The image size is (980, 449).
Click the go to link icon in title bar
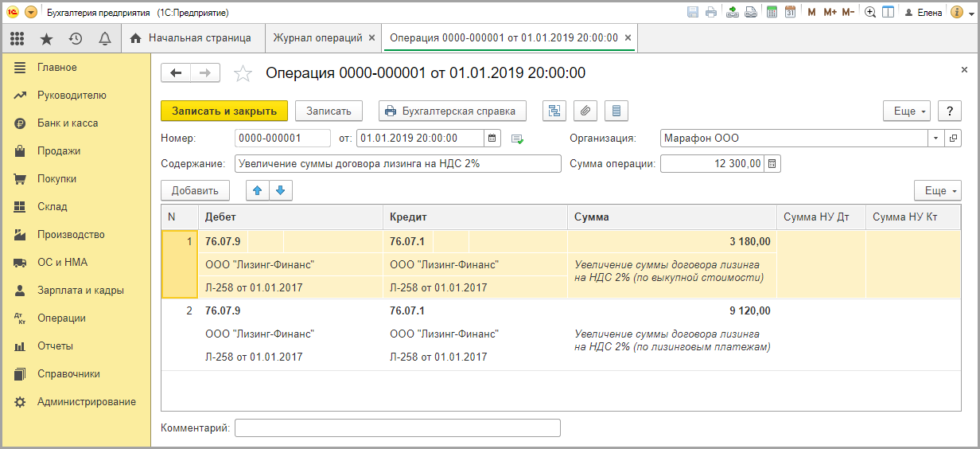point(750,12)
